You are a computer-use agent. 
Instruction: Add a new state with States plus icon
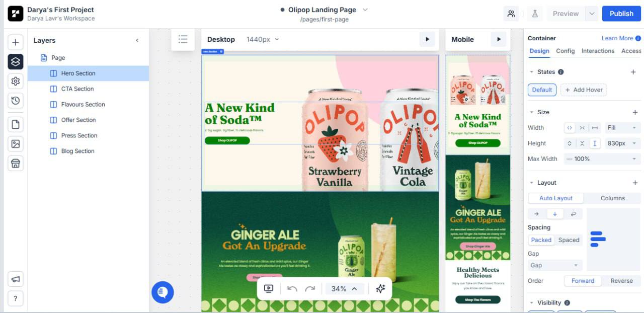point(633,72)
